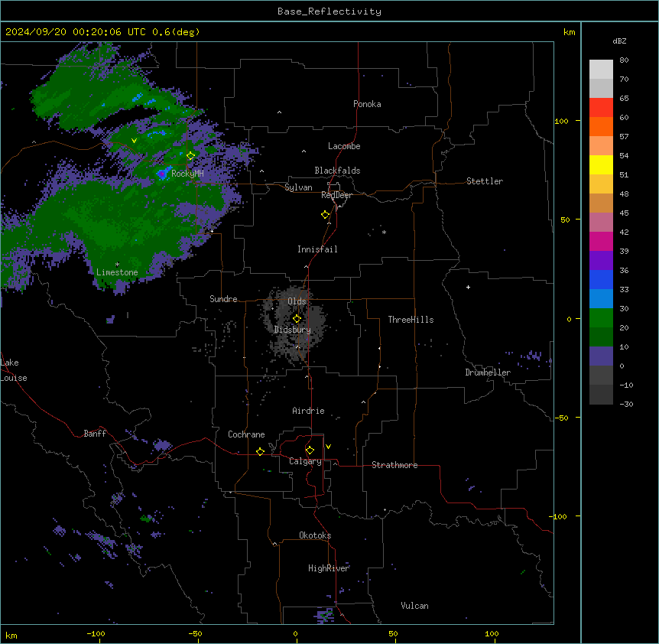Click the yellow diamond marker above Calgary label
This screenshot has height=644, width=659.
[310, 450]
